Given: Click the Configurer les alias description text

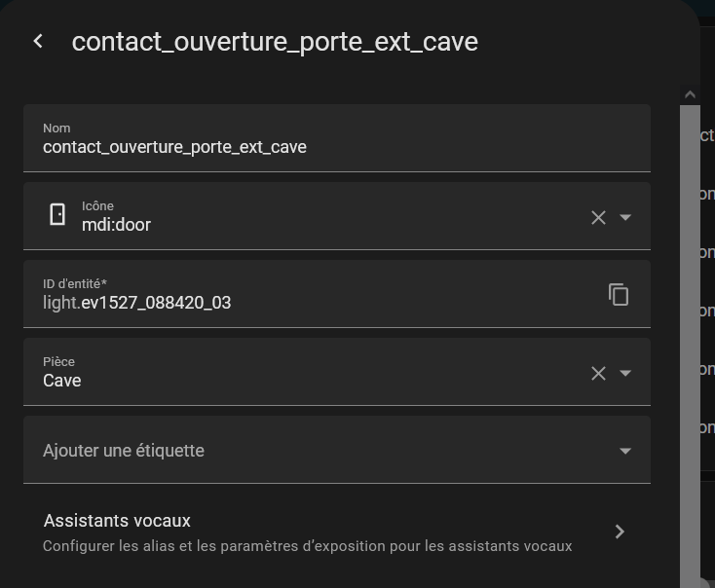Looking at the screenshot, I should tap(307, 546).
